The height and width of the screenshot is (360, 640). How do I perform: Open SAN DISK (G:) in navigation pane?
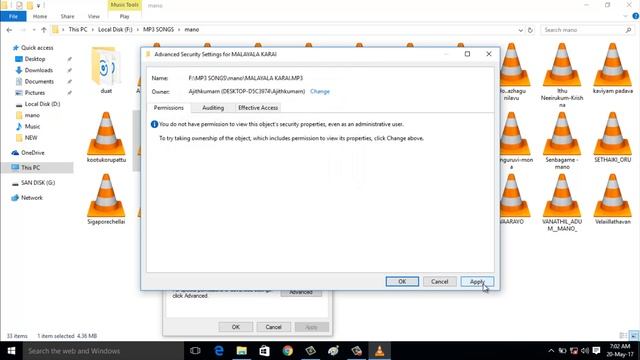click(x=38, y=182)
